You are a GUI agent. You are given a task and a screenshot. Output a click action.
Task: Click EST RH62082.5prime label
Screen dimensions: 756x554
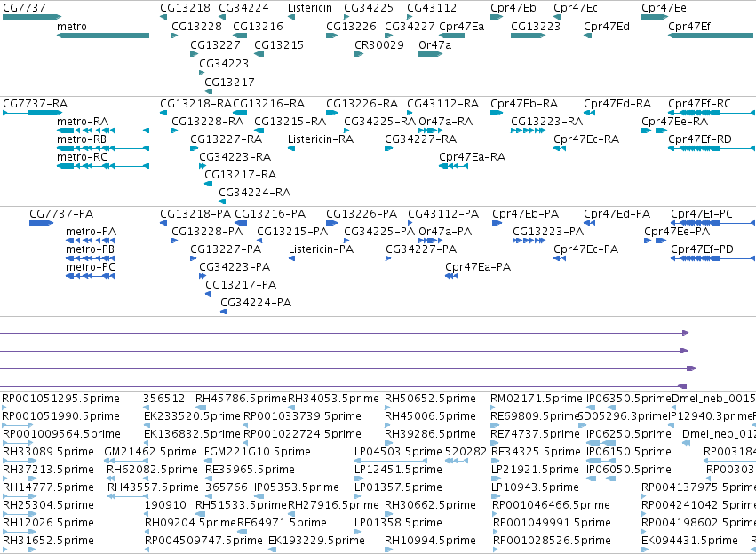pyautogui.click(x=153, y=470)
